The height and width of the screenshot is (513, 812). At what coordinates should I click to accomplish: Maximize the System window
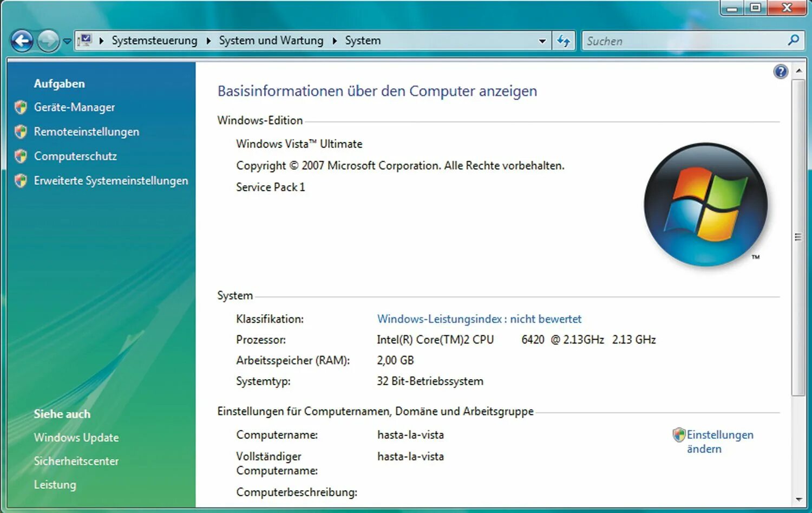pos(756,8)
